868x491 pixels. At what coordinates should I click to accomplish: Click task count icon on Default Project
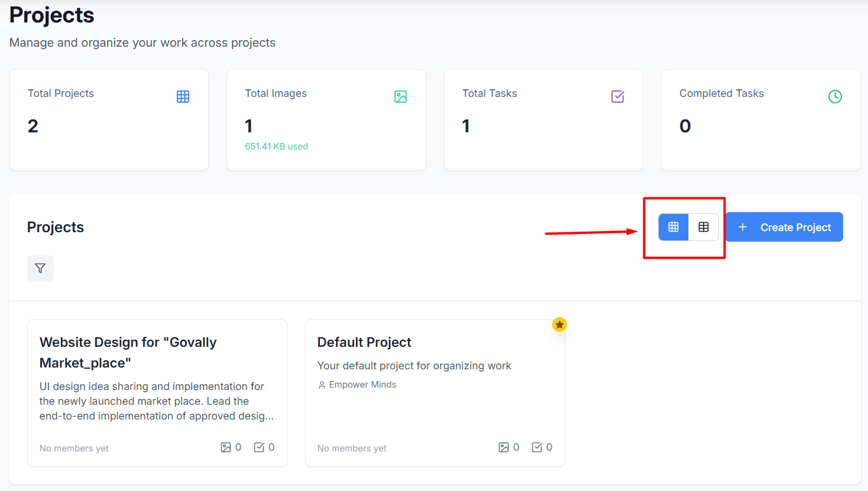click(x=537, y=447)
